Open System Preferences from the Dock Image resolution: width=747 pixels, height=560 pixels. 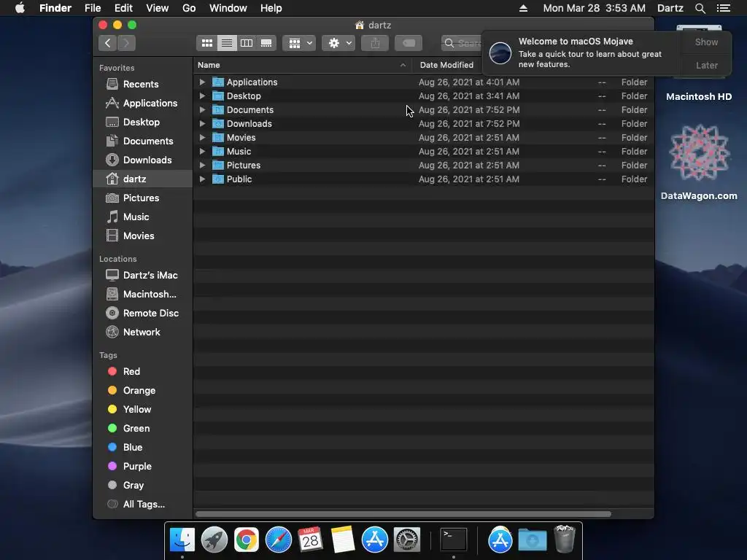click(x=407, y=540)
